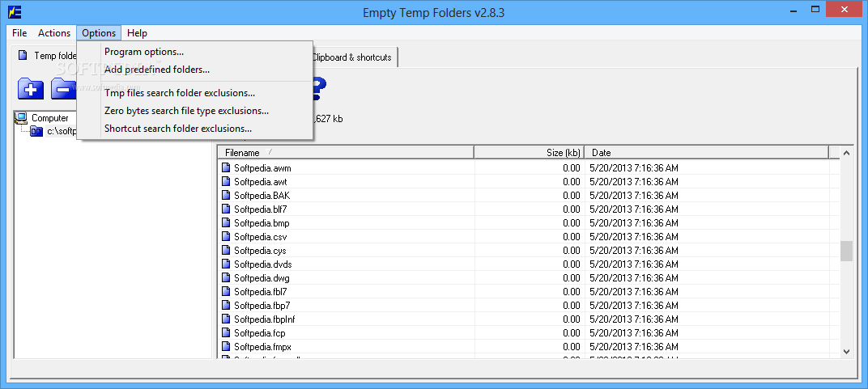
Task: Sort by the Date column header
Action: (707, 153)
